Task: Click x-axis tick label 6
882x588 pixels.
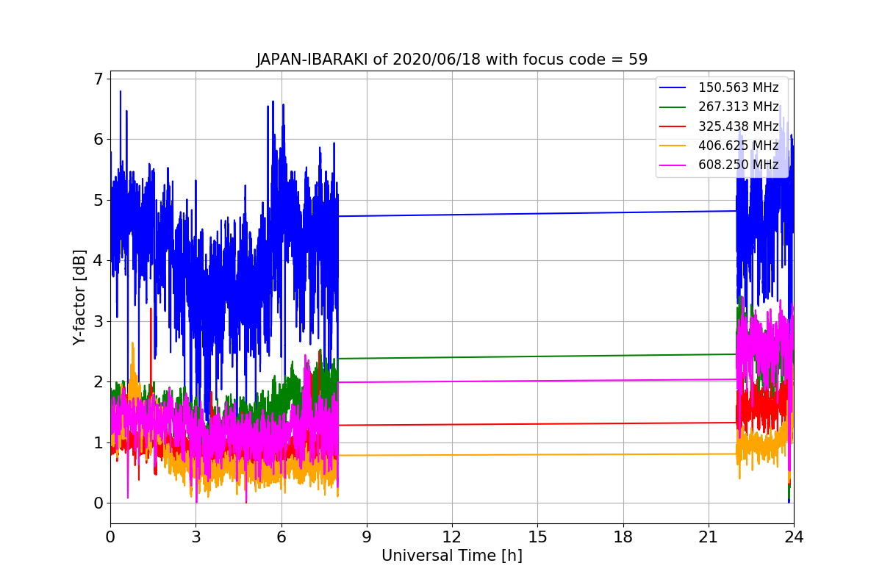Action: (x=281, y=537)
